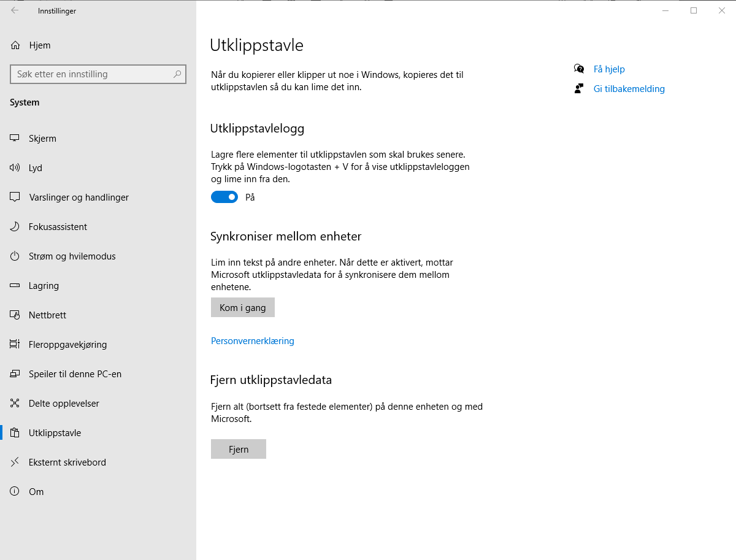Select the Eksternt skrivebord icon

14,462
